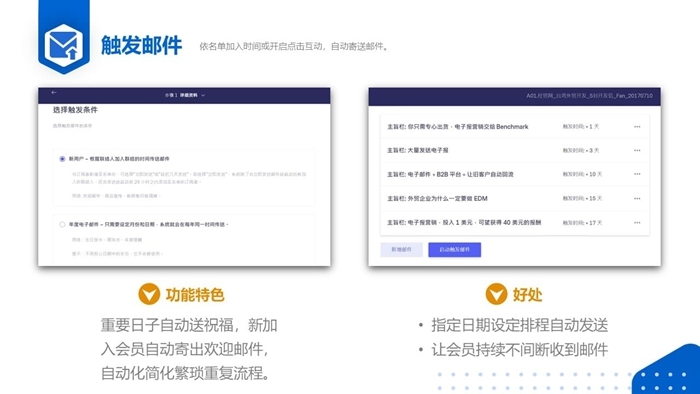700x394 pixels.
Task: Click the 触发时间 10 天 value
Action: click(x=582, y=174)
